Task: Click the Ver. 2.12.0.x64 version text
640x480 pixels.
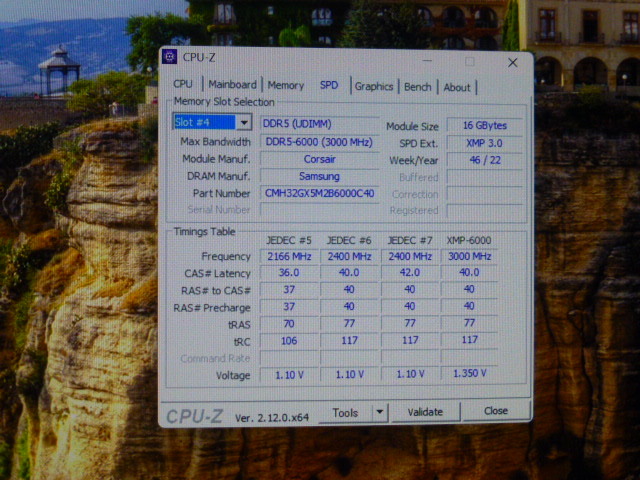Action: pos(272,418)
